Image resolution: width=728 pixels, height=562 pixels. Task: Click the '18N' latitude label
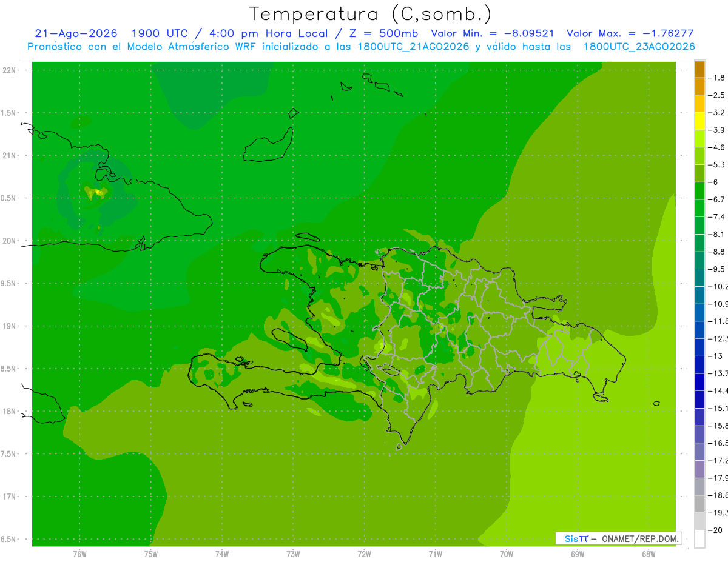[10, 412]
